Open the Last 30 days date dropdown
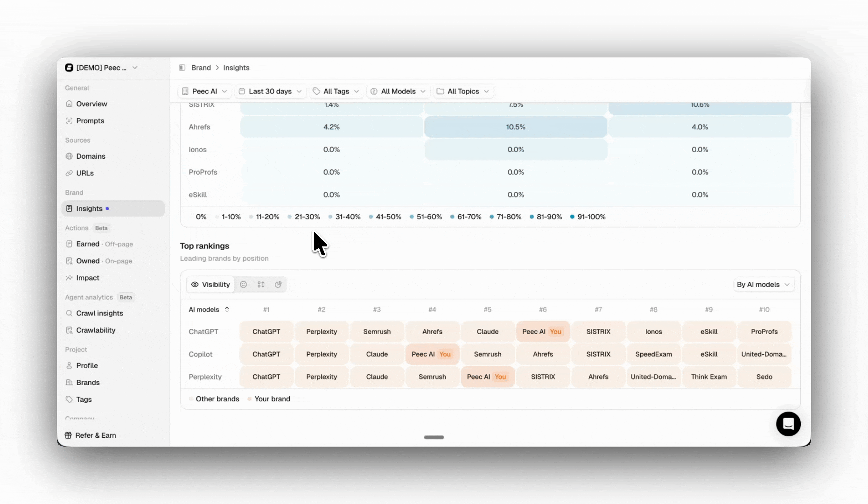Screen dimensions: 868x504 click(270, 91)
